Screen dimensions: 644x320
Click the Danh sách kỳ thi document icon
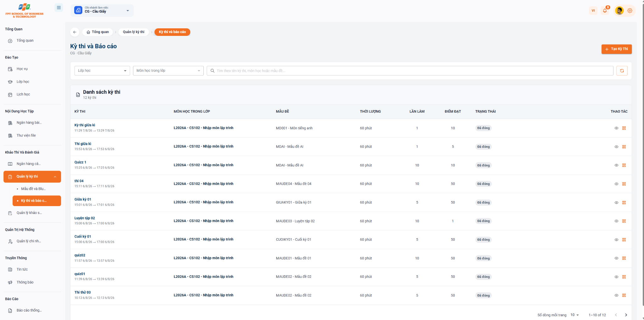pos(78,95)
